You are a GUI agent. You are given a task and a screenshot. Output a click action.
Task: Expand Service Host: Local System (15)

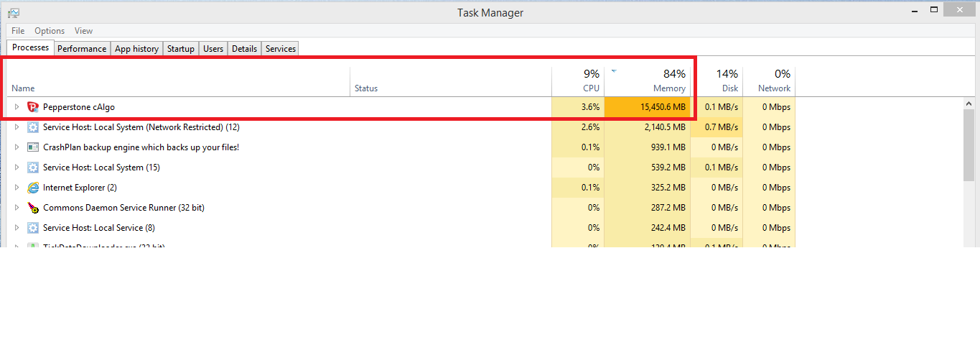click(x=17, y=167)
